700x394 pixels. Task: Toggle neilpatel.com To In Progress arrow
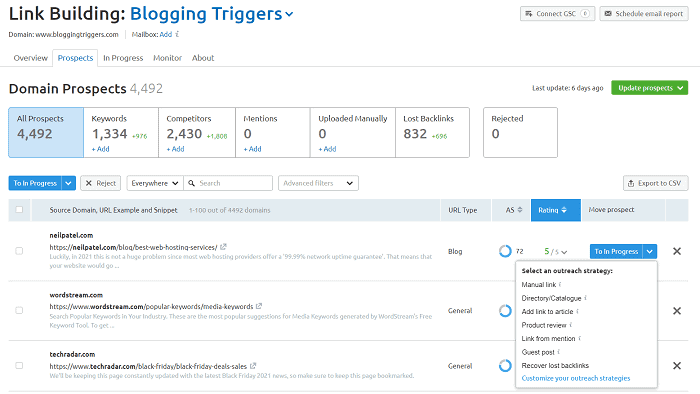(x=650, y=251)
